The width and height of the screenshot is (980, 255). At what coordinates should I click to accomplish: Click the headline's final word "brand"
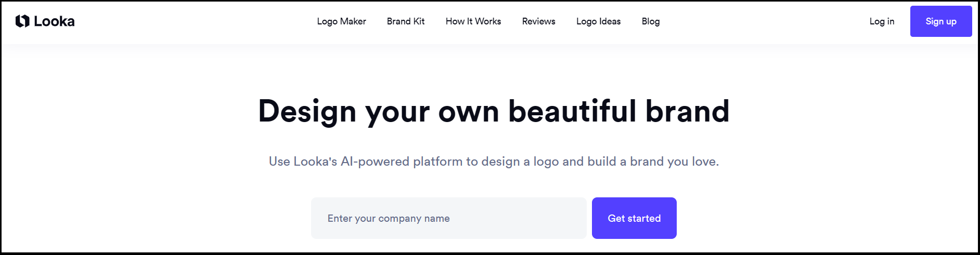(x=687, y=111)
